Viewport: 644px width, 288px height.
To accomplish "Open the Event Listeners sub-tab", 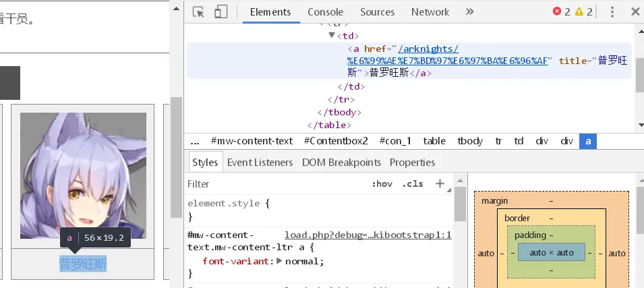I will click(260, 163).
